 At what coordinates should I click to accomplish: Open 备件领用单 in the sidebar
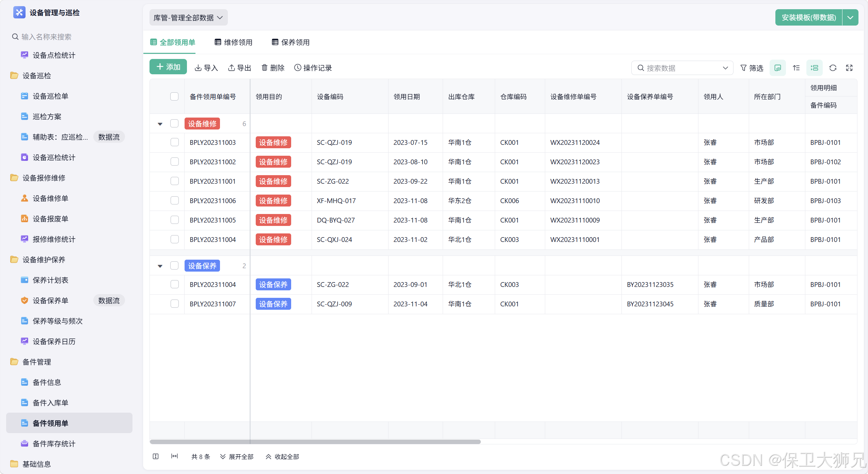click(x=69, y=423)
